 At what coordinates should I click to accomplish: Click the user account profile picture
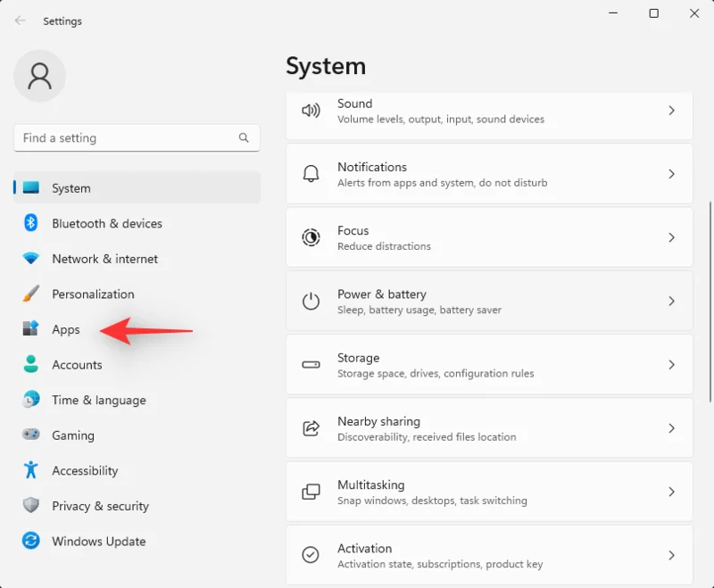(x=39, y=77)
